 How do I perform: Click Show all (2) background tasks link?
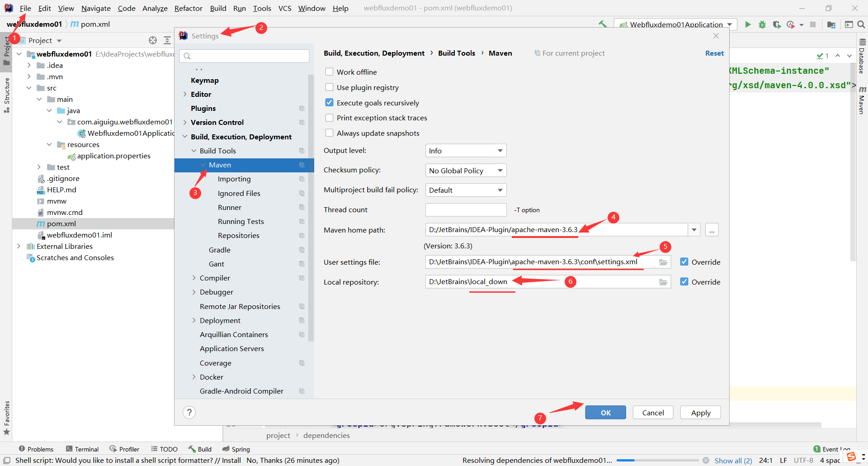pyautogui.click(x=733, y=461)
